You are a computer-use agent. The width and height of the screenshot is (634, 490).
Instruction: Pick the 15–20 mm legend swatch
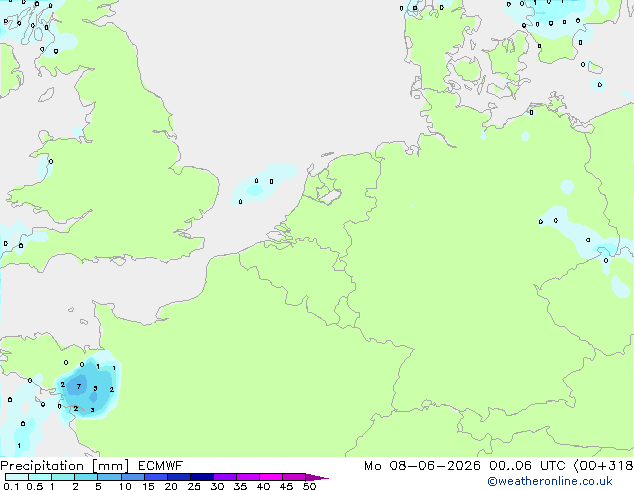click(x=155, y=477)
